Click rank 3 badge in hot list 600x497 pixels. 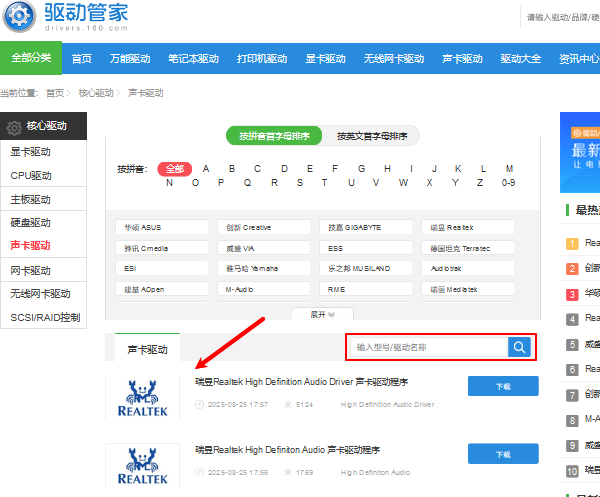tap(572, 294)
